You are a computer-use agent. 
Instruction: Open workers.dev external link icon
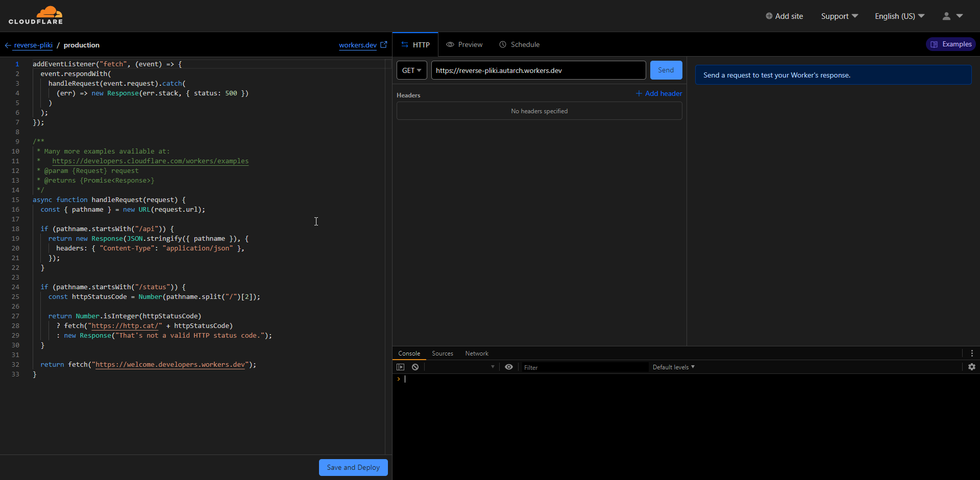[x=384, y=44]
